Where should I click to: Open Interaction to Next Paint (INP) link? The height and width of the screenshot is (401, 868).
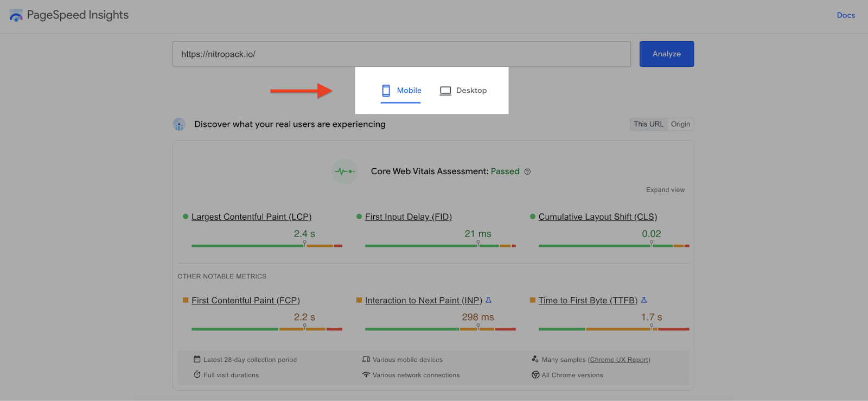point(424,300)
